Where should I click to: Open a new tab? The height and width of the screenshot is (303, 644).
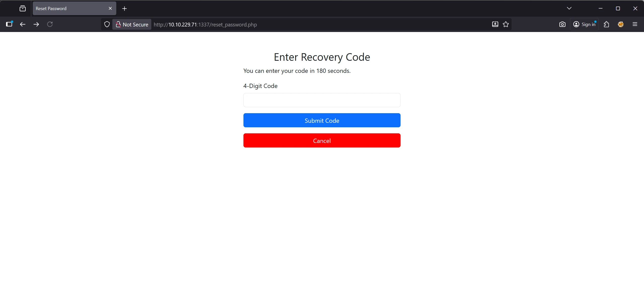click(x=124, y=9)
